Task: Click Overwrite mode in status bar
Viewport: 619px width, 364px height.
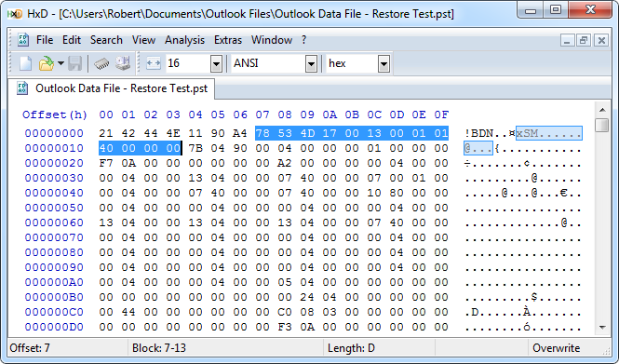Action: pos(556,348)
